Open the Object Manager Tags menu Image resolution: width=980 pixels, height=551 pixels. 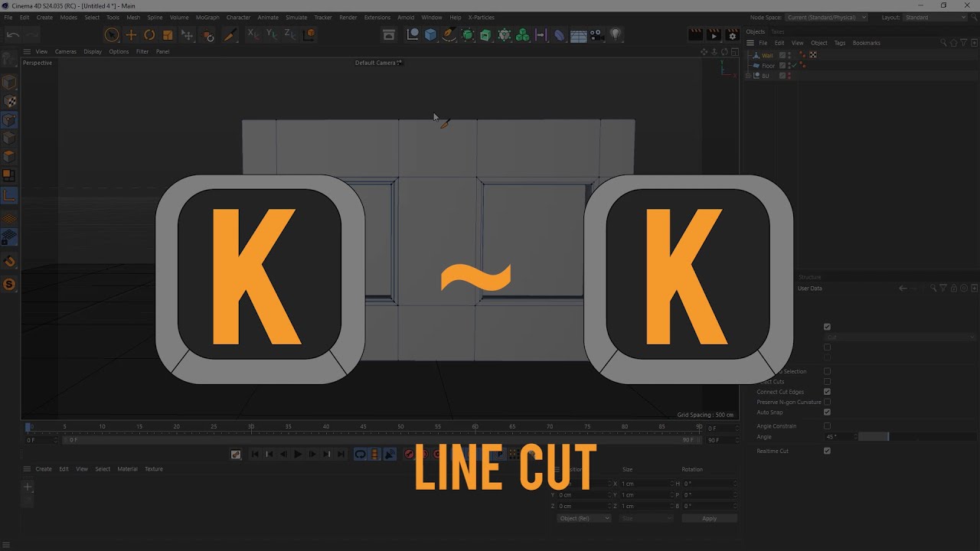[840, 43]
